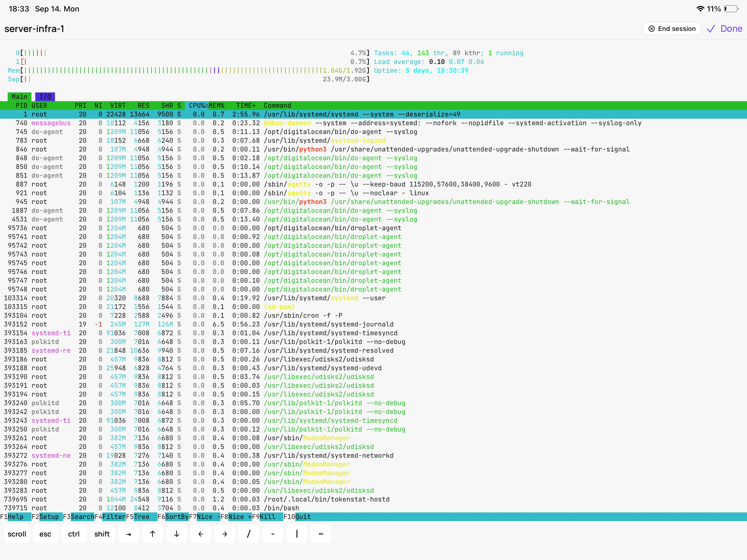Screen dimensions: 747x560
Task: Tap the left arrow key
Action: pos(201,534)
